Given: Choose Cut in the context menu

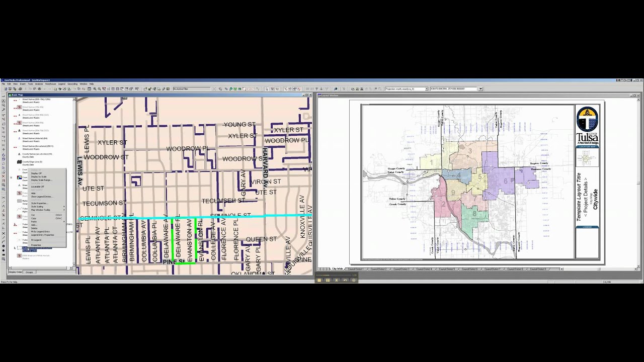Looking at the screenshot, I should 46,215.
